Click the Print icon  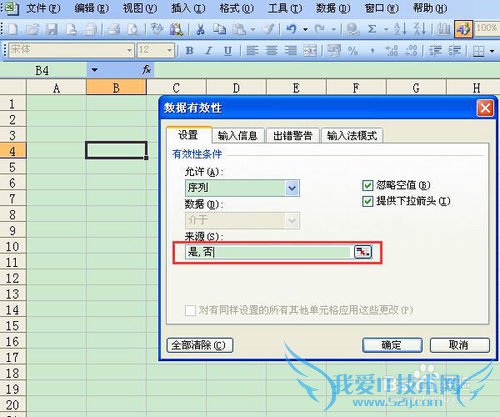point(114,30)
